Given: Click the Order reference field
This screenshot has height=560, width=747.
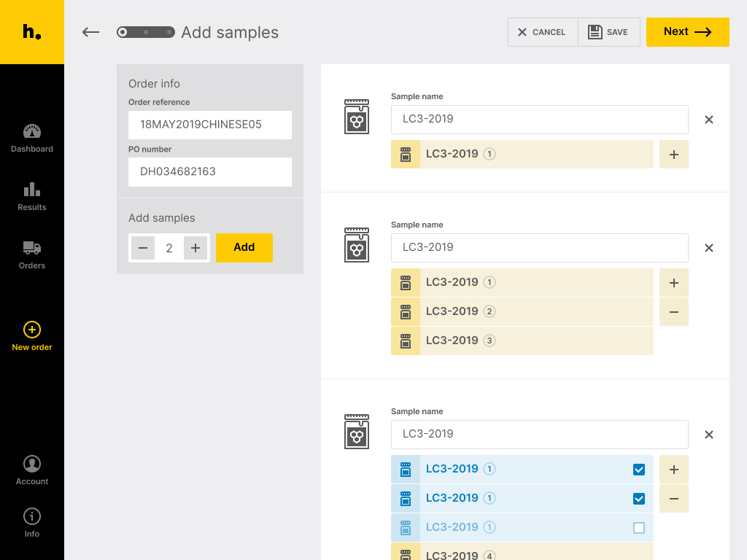Looking at the screenshot, I should 209,125.
